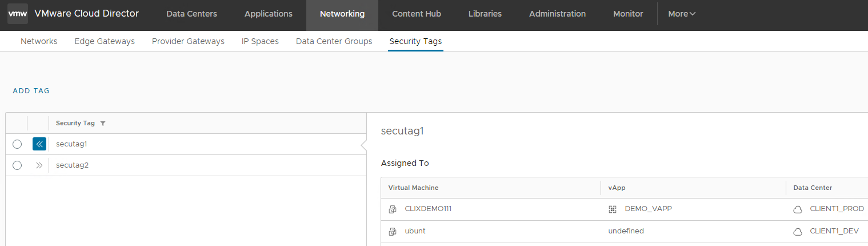The height and width of the screenshot is (246, 868).
Task: Click the Security Tag column filter icon
Action: pyautogui.click(x=102, y=124)
